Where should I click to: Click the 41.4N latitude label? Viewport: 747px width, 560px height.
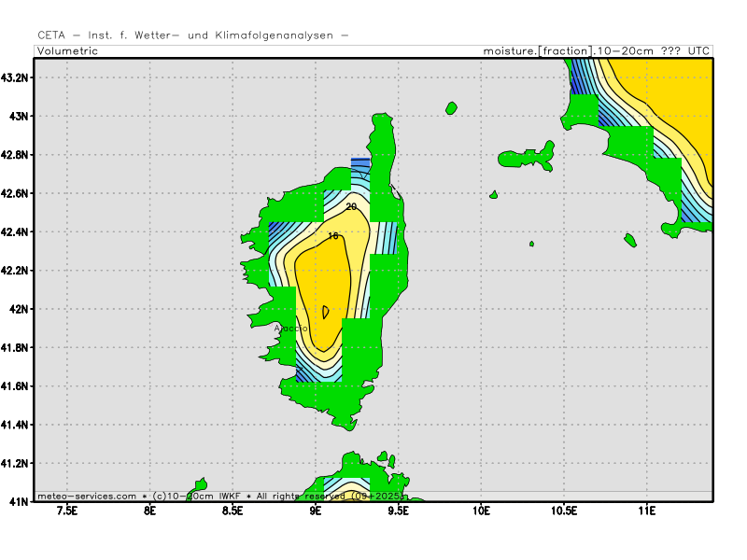[x=14, y=425]
